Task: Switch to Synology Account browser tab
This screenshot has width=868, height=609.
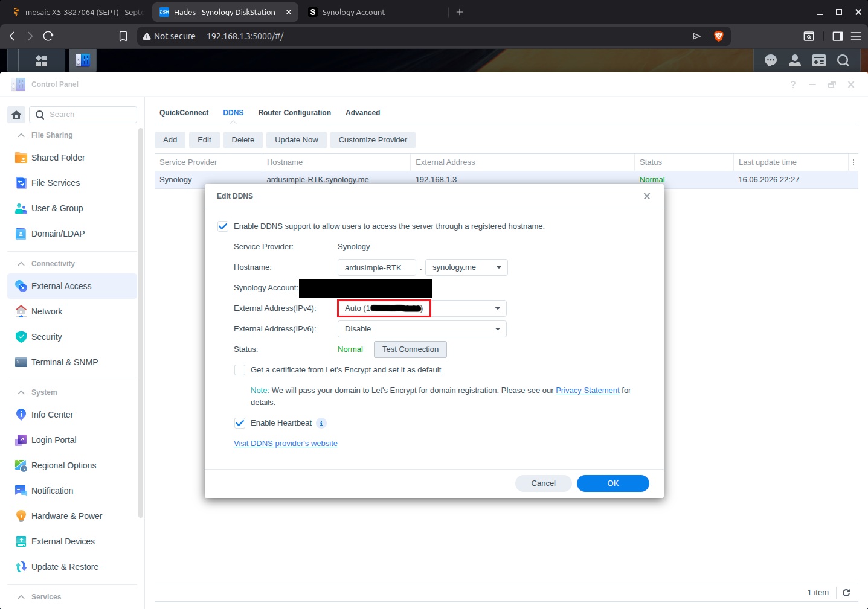Action: pyautogui.click(x=375, y=12)
